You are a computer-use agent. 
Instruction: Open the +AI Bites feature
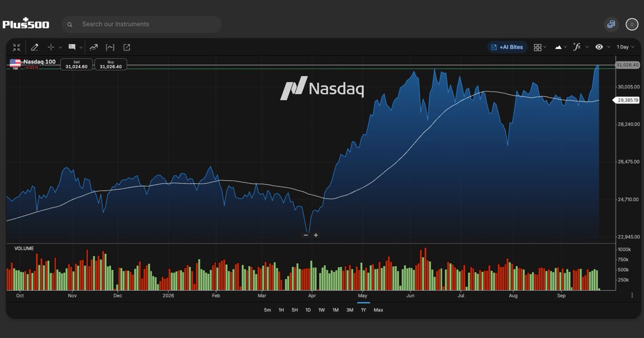[507, 47]
